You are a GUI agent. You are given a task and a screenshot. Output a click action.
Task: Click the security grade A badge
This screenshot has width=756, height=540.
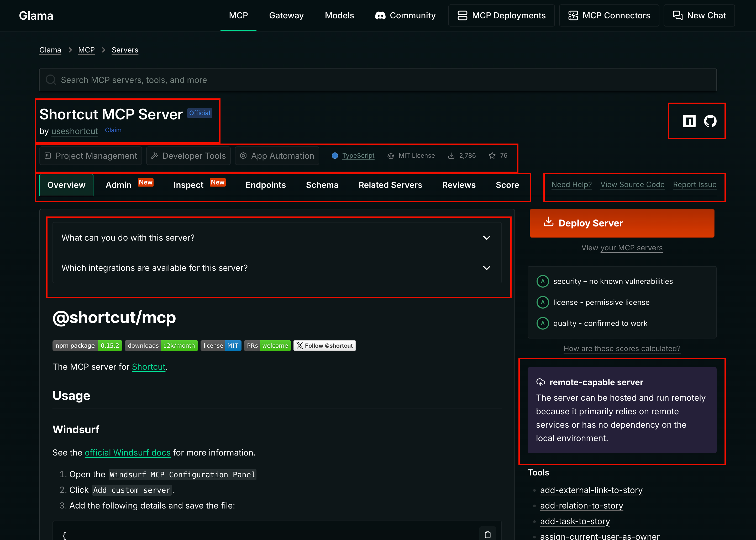click(x=543, y=281)
